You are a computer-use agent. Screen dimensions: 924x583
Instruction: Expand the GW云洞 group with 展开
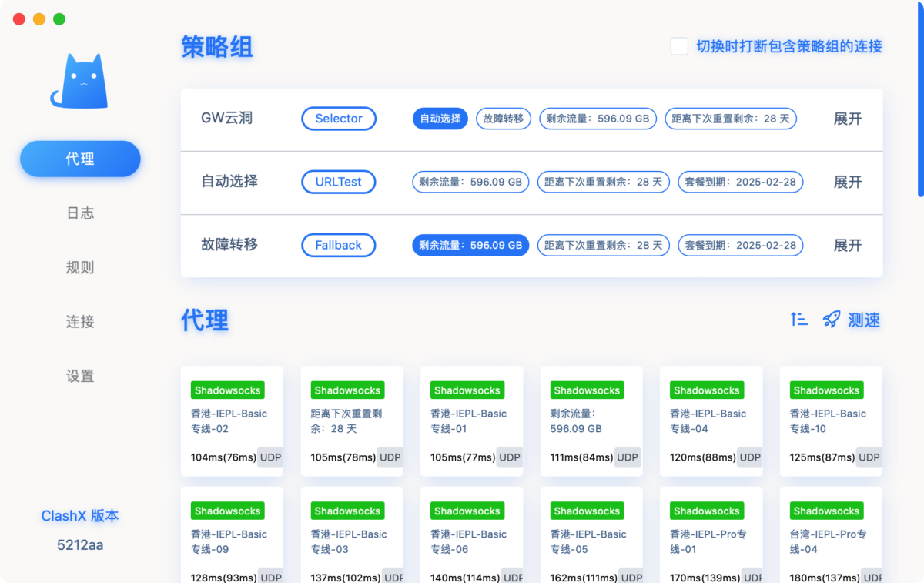[848, 119]
